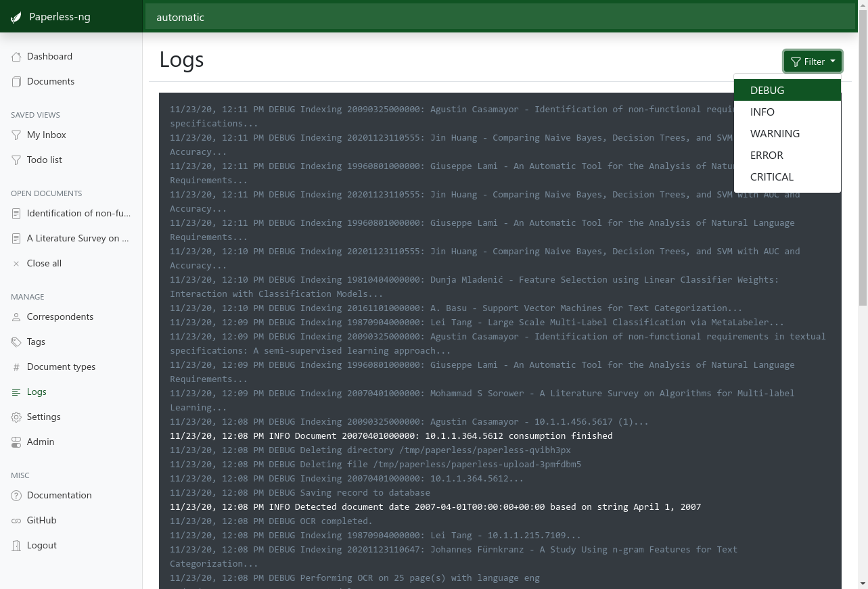Click the funnel icon beside My Inbox
This screenshot has height=589, width=868.
[16, 135]
